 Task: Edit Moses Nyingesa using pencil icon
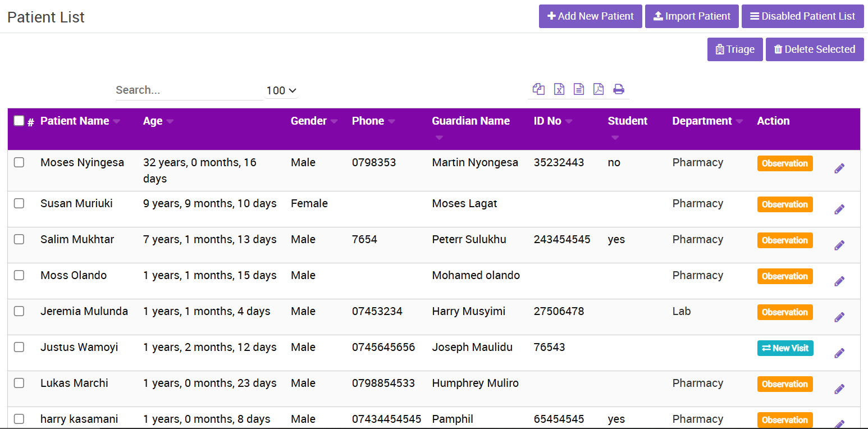click(x=839, y=168)
